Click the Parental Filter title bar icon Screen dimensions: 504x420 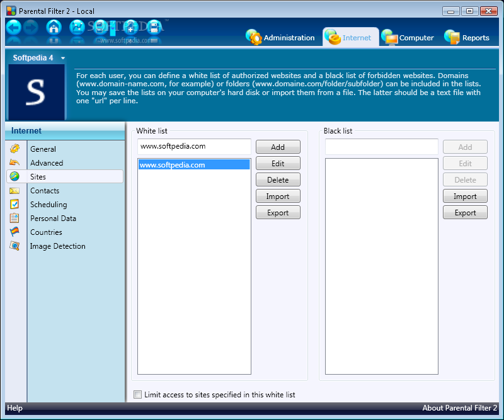click(11, 11)
